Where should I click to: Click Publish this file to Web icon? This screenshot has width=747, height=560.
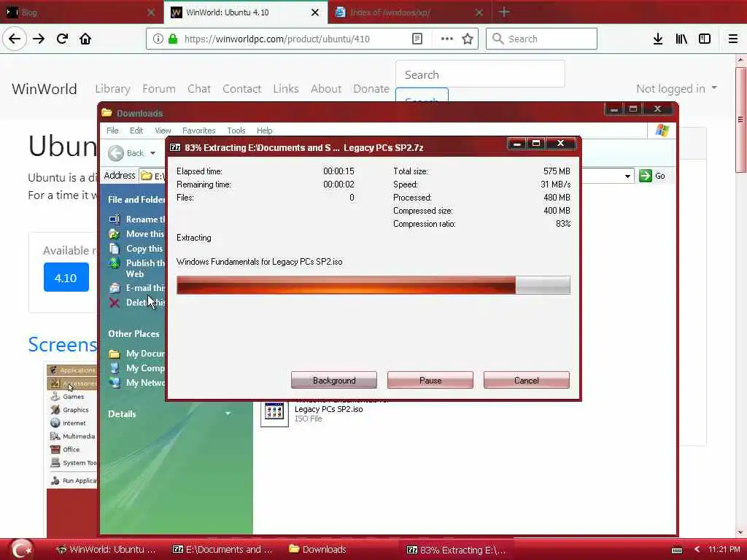pos(115,262)
